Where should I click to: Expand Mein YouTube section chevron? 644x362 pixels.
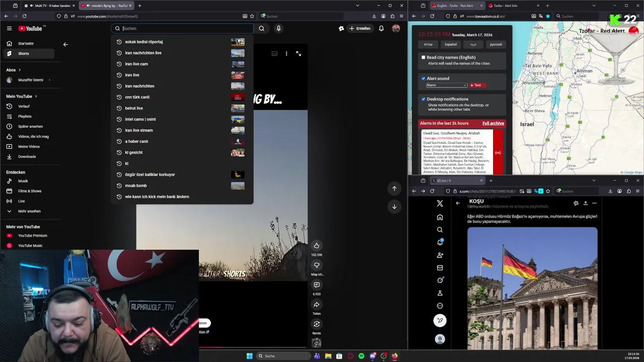36,96
